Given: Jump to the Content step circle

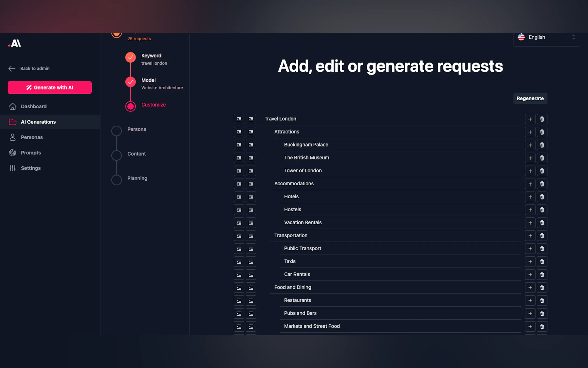Looking at the screenshot, I should pos(116,155).
